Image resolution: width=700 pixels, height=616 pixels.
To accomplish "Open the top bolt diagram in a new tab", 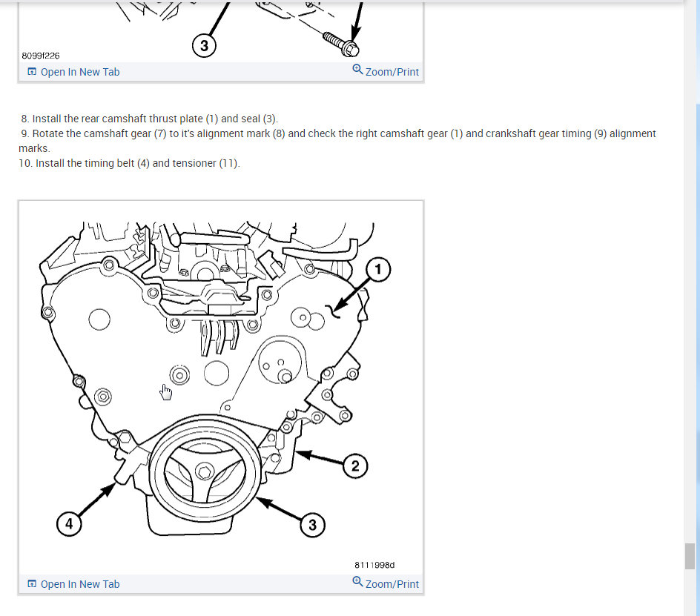I will [80, 71].
